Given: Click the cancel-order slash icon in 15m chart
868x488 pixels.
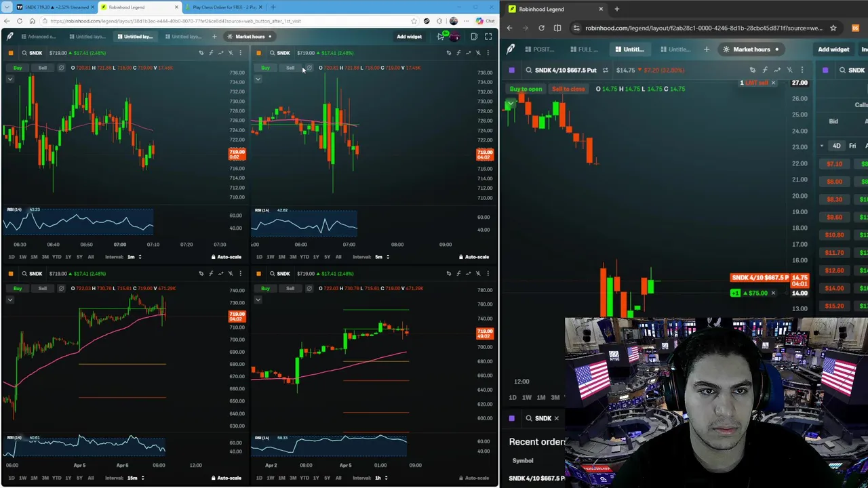Looking at the screenshot, I should click(62, 289).
